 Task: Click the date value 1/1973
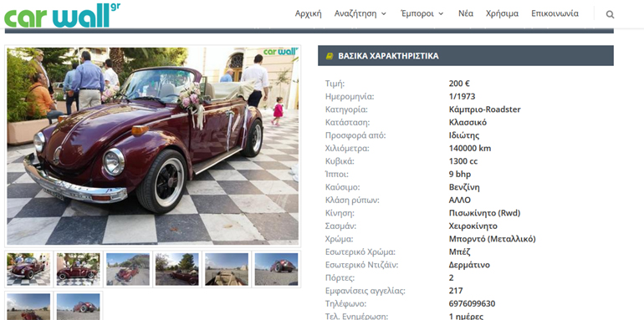462,97
